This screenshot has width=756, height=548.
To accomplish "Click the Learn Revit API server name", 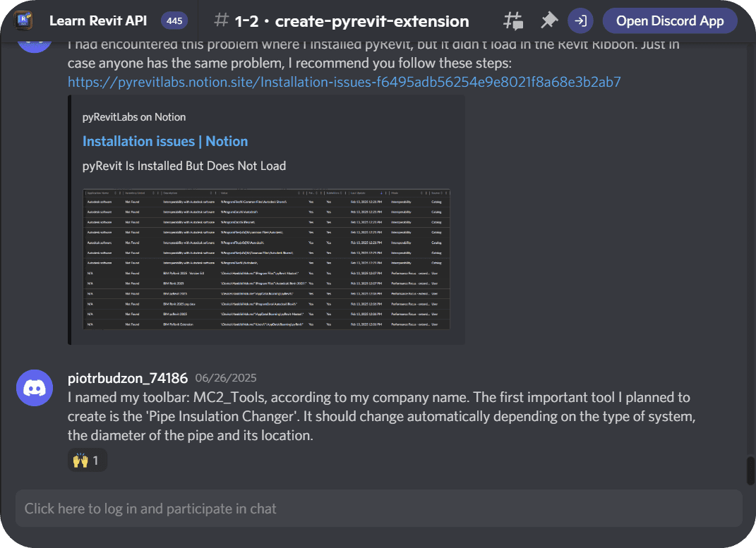I will 98,20.
